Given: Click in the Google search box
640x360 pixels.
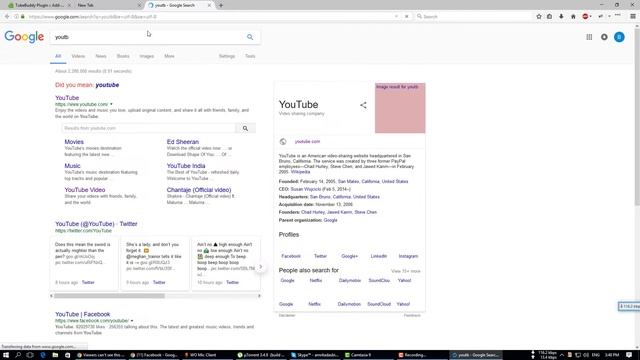Looking at the screenshot, I should pos(149,37).
